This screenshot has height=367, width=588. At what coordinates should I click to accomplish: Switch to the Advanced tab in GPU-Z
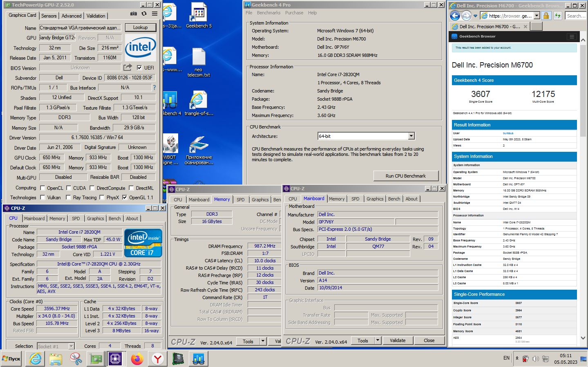72,16
